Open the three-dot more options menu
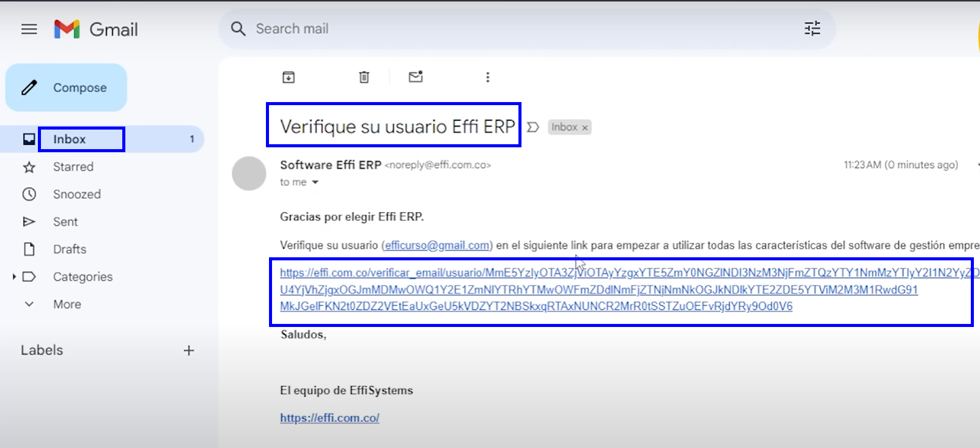 (x=487, y=77)
